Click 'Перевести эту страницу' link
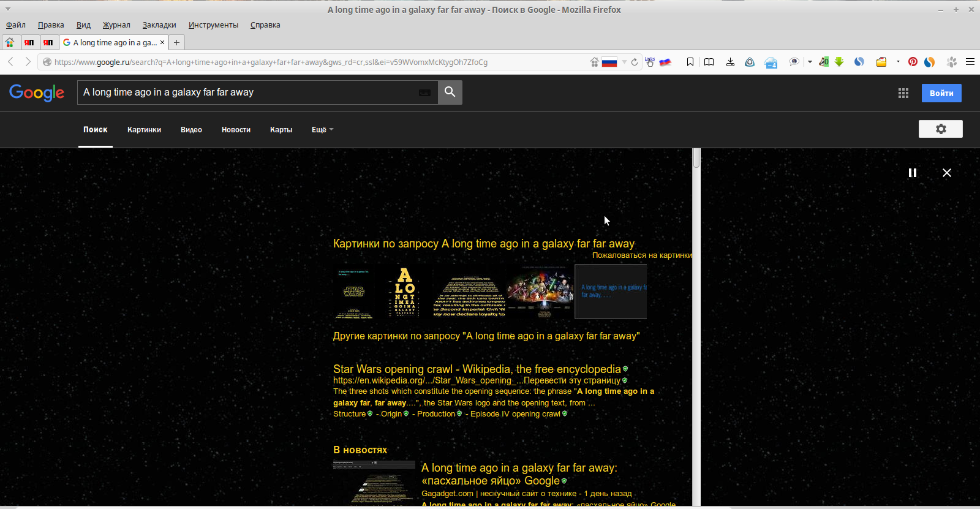Viewport: 980px width, 509px height. pos(572,380)
